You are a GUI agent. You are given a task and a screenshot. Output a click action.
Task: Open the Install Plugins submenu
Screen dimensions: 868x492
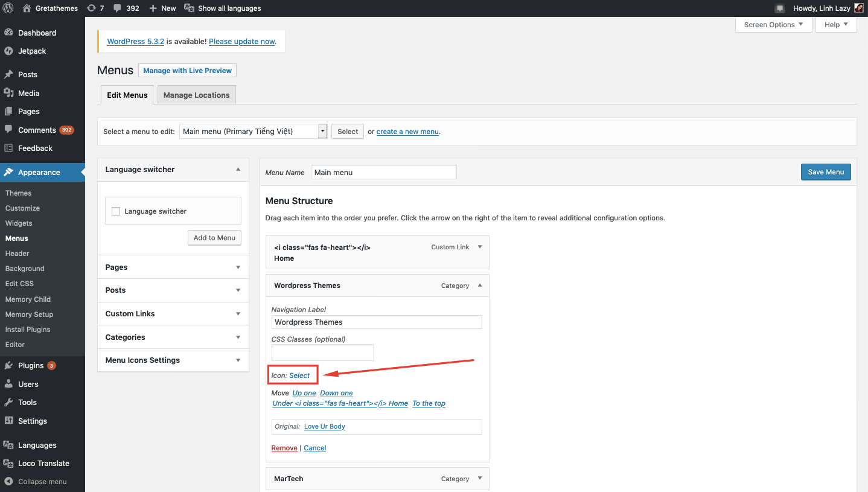tap(28, 330)
